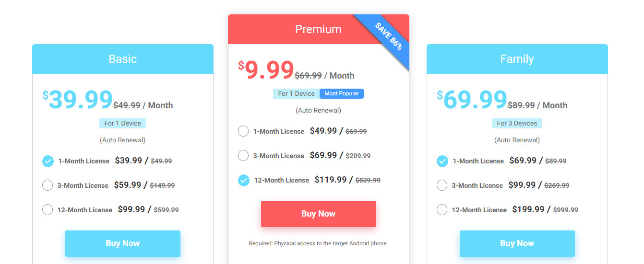This screenshot has height=264, width=644.
Task: Click the Family plan header
Action: (x=517, y=59)
